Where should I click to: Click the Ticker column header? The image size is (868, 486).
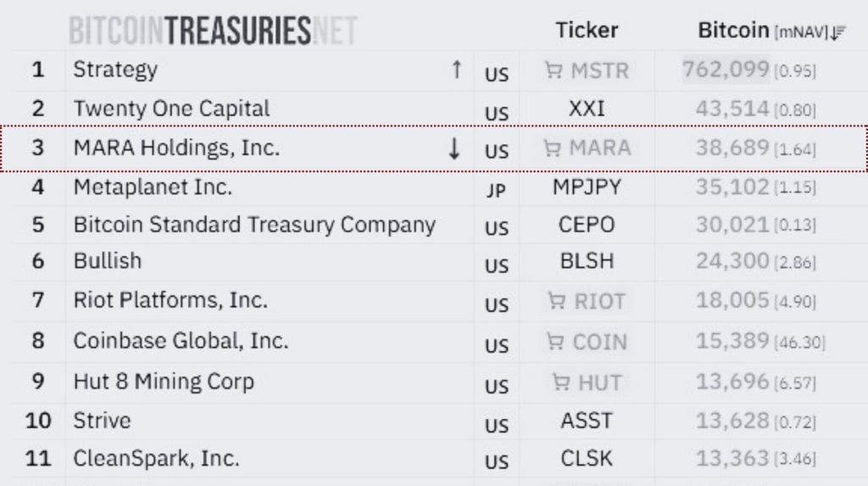click(x=587, y=31)
